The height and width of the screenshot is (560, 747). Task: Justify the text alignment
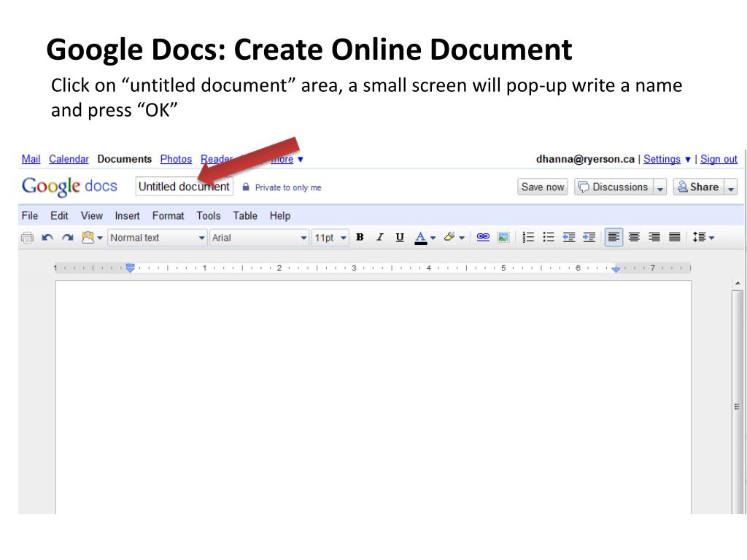tap(675, 237)
